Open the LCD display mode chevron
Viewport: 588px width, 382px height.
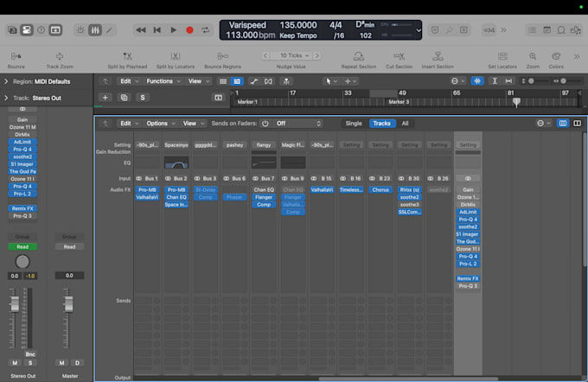pyautogui.click(x=419, y=30)
